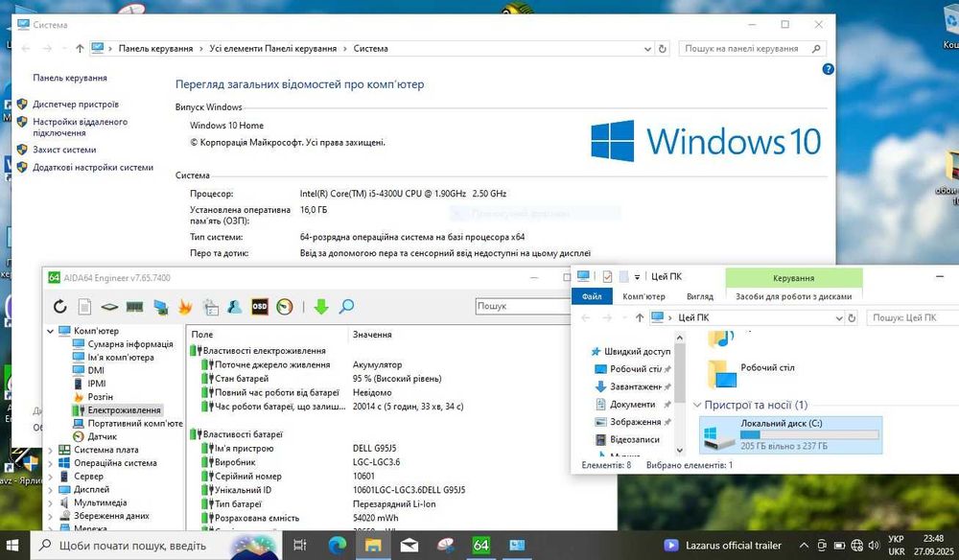959x560 pixels.
Task: Expand the Збереження даних node
Action: pos(50,516)
